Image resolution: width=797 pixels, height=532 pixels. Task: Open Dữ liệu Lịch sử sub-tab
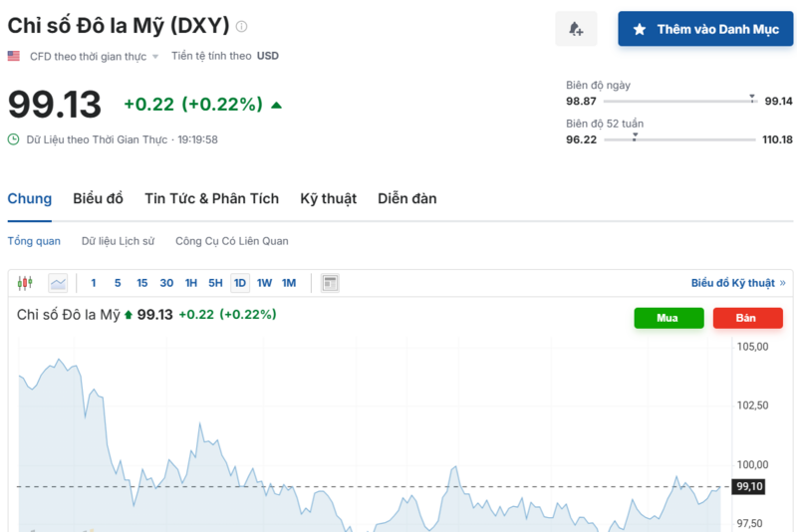pyautogui.click(x=118, y=241)
